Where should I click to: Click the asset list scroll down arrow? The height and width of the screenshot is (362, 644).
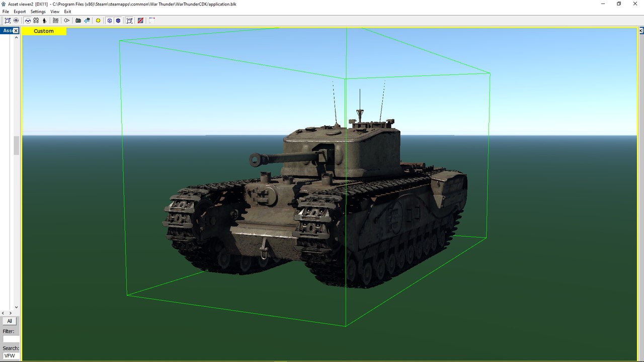coord(16,307)
